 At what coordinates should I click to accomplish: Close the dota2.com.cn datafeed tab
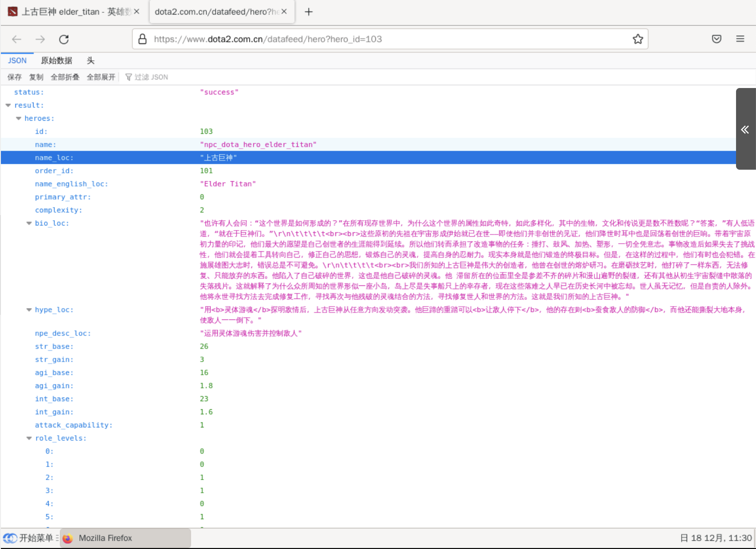(284, 12)
